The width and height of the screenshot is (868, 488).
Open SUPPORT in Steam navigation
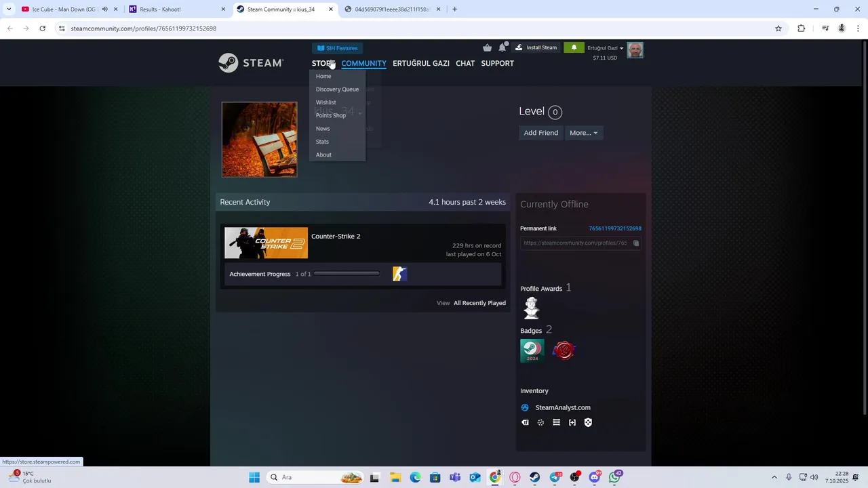coord(497,63)
